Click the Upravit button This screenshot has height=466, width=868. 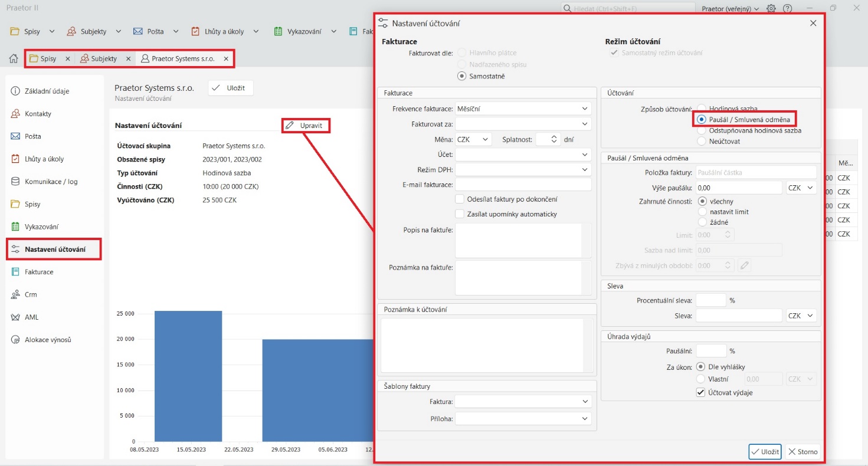305,126
